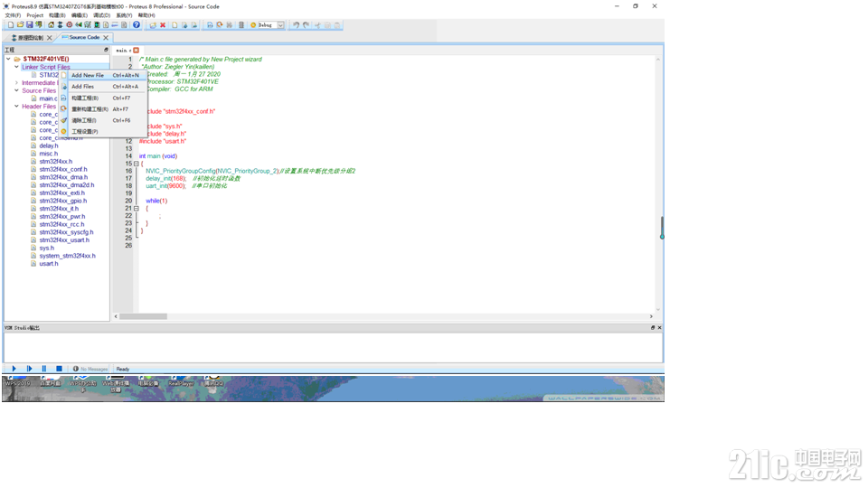Select system_stm32f4xx.h header file

click(x=67, y=256)
